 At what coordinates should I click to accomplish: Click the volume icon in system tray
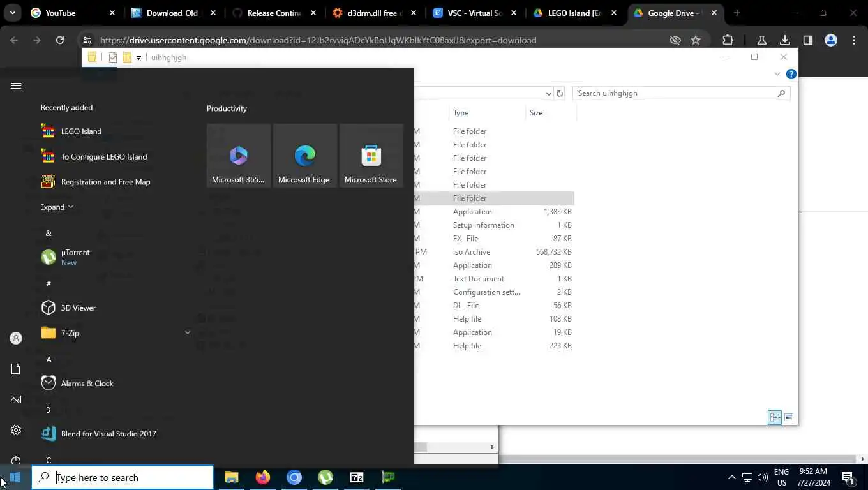[762, 477]
